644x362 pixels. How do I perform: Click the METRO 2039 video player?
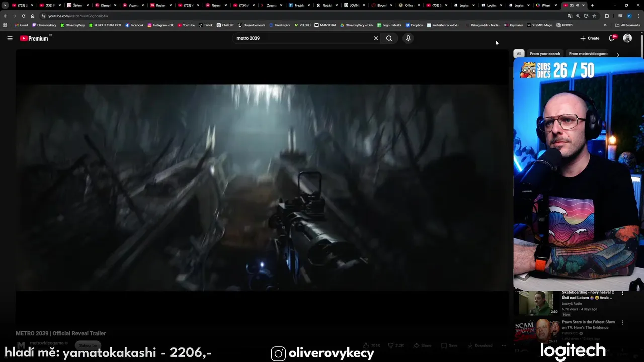point(262,187)
